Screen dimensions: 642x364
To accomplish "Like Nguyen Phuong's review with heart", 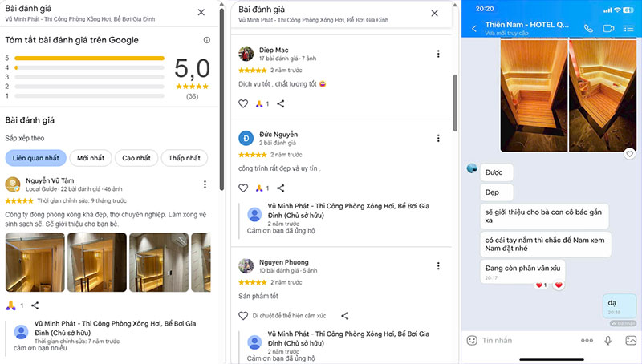I will tap(243, 316).
